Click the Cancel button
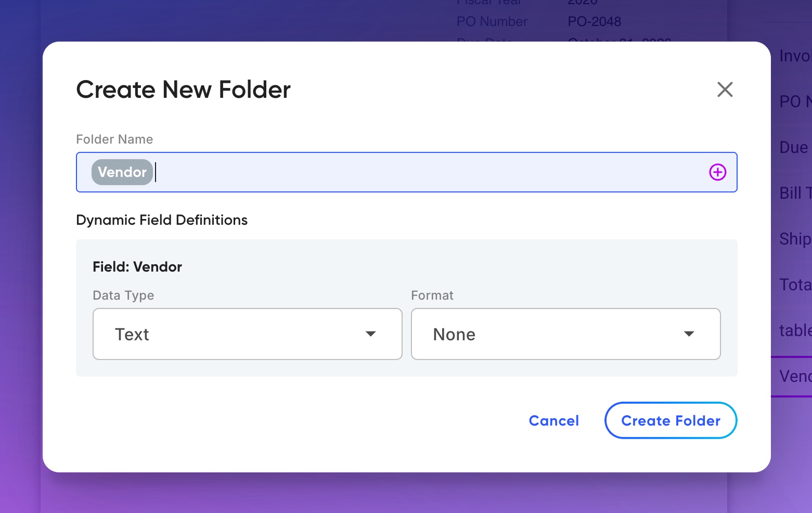Screen dimensions: 812x513 click(553, 420)
